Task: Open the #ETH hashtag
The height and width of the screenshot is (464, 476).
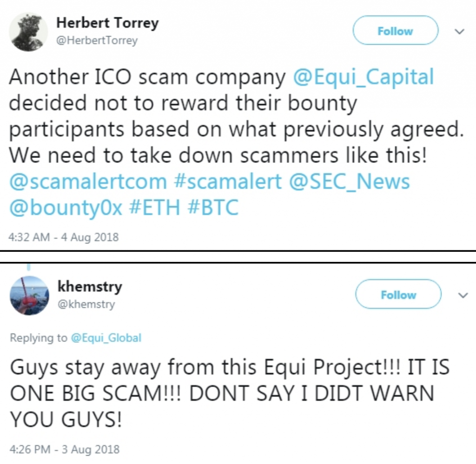Action: pos(154,208)
